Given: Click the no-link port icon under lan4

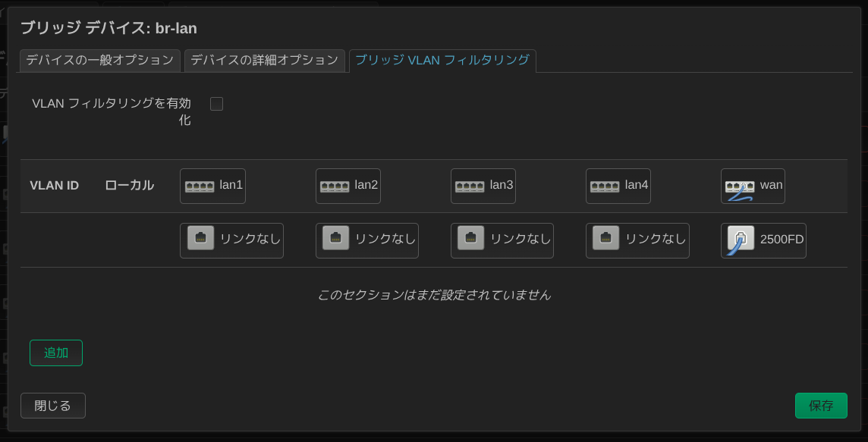Looking at the screenshot, I should coord(606,238).
